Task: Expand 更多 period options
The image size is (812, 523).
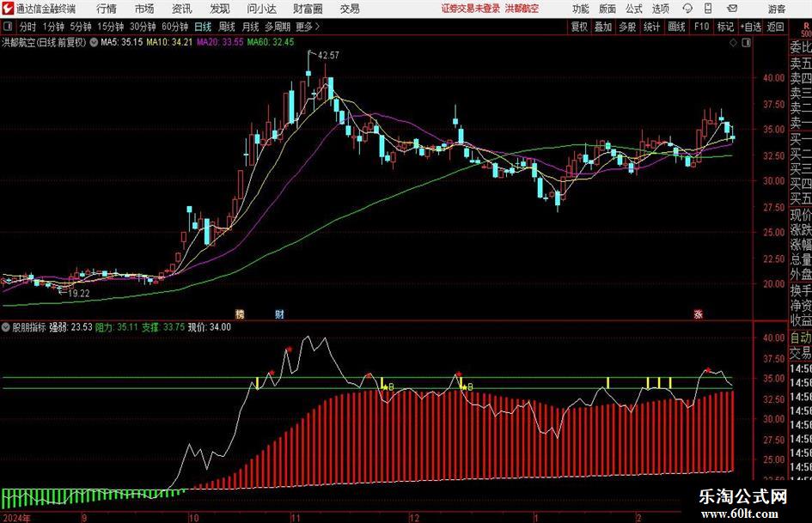Action: click(x=307, y=27)
